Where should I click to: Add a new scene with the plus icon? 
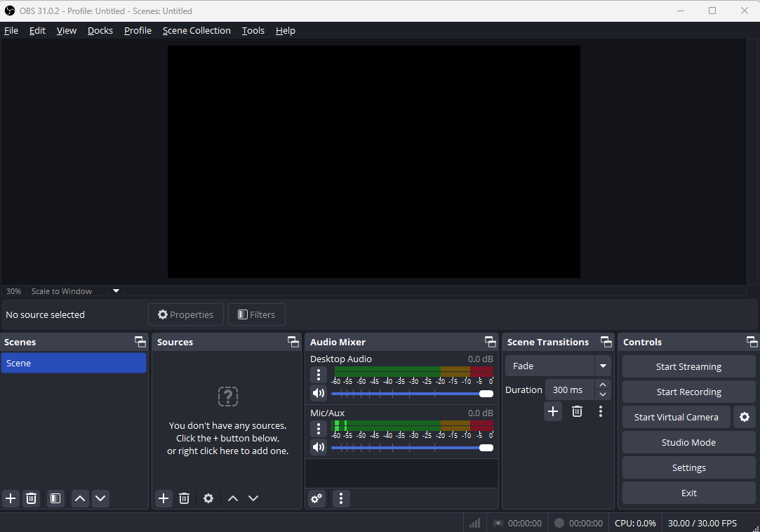coord(11,498)
